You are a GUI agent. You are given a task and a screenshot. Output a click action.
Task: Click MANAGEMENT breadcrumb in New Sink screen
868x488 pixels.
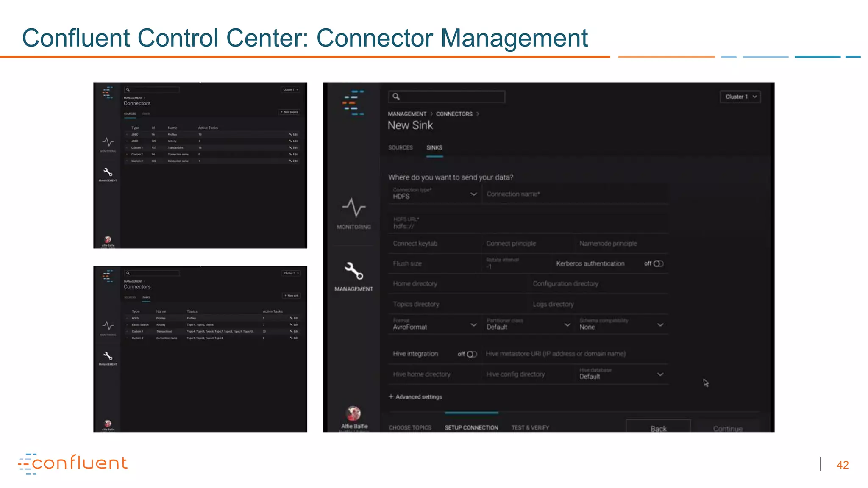[407, 114]
